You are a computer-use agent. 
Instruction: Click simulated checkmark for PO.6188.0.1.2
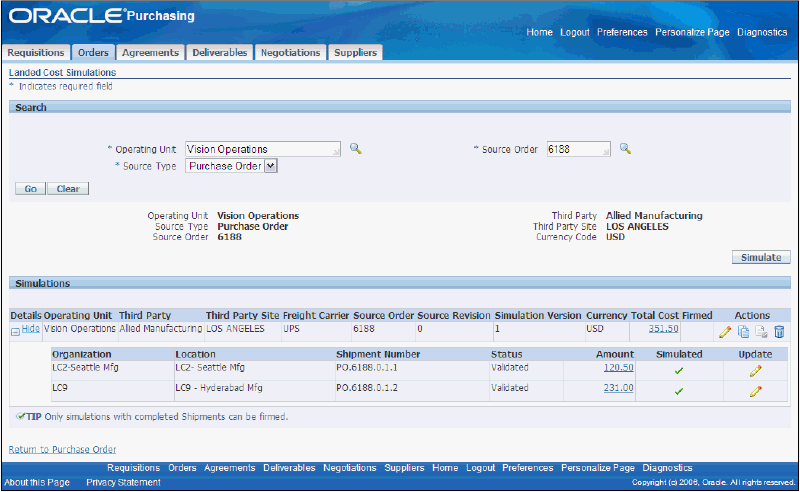pos(679,391)
